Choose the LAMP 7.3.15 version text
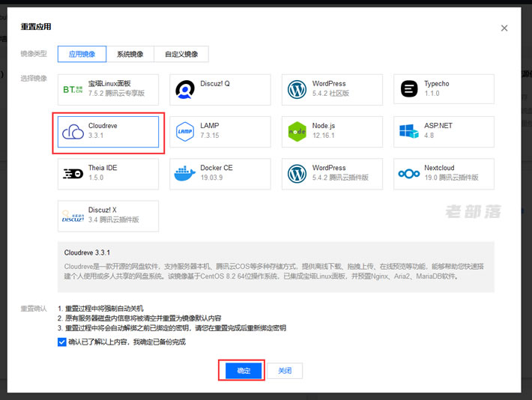 pos(209,136)
